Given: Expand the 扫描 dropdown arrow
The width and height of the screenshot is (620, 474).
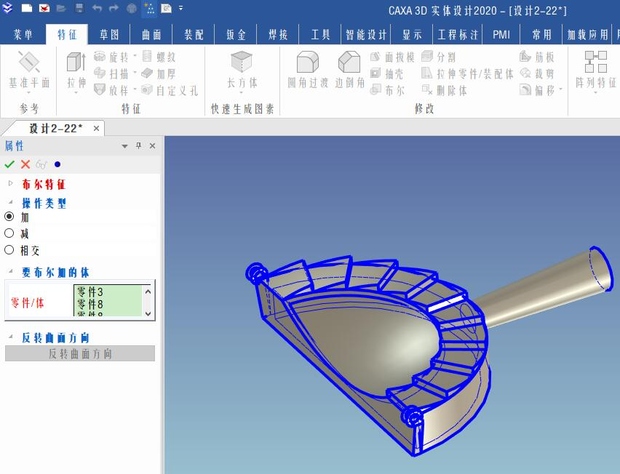Looking at the screenshot, I should tap(134, 73).
